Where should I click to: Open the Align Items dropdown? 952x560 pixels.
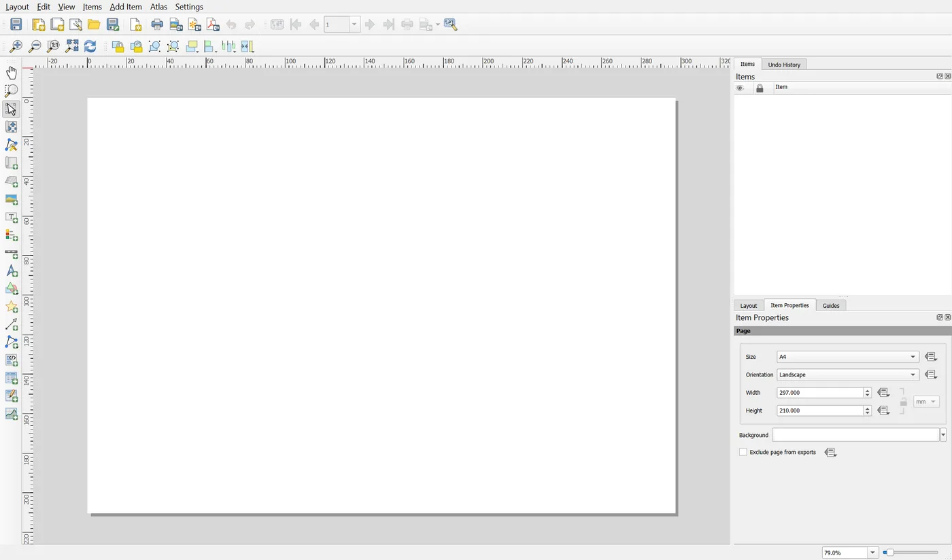[211, 46]
